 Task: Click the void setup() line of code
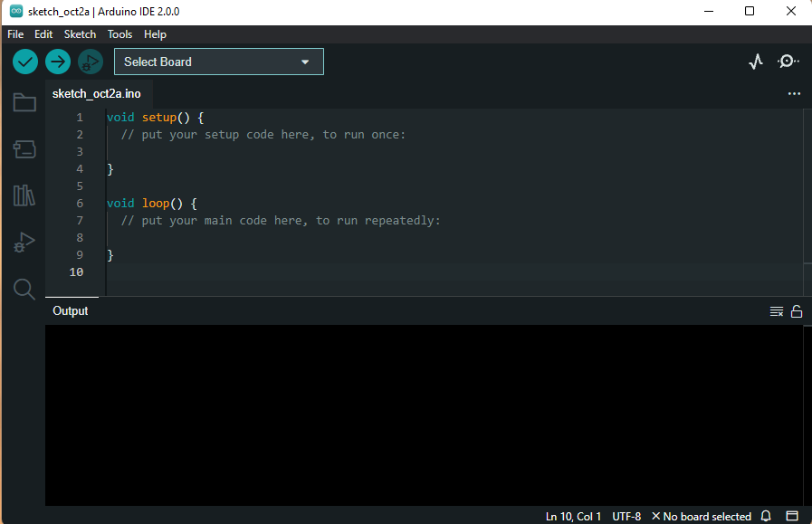[156, 118]
